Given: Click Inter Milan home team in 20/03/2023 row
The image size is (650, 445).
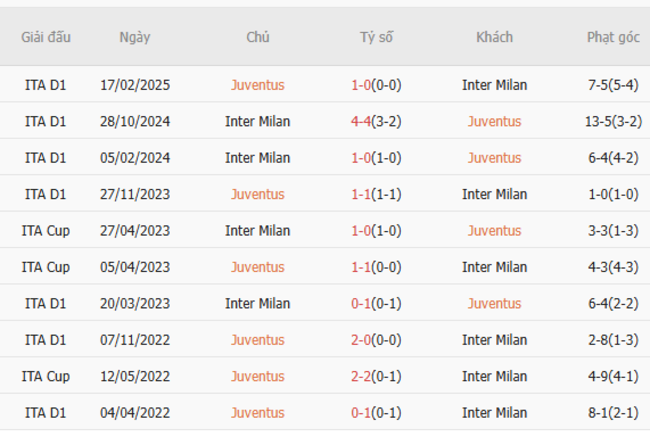Looking at the screenshot, I should [x=257, y=304].
